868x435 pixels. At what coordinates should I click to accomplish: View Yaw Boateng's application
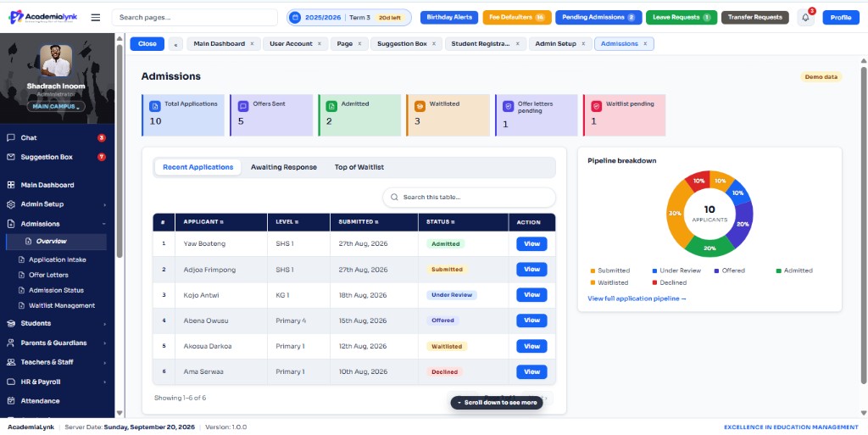(531, 244)
